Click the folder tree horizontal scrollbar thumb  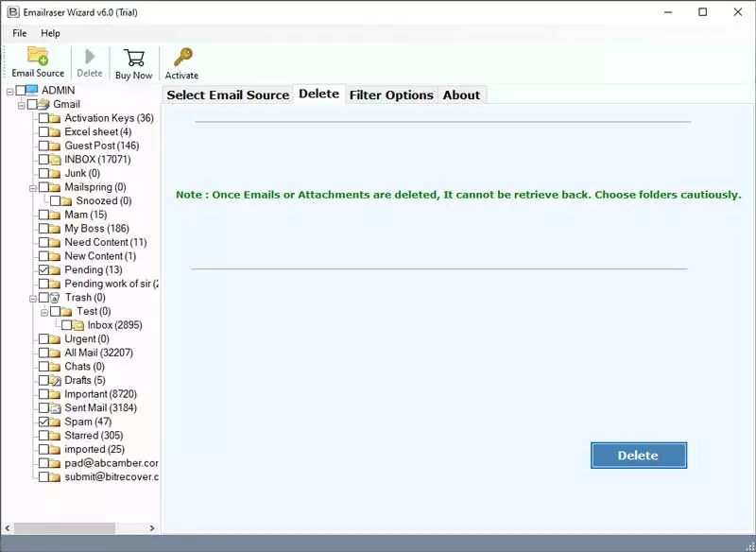[x=64, y=527]
